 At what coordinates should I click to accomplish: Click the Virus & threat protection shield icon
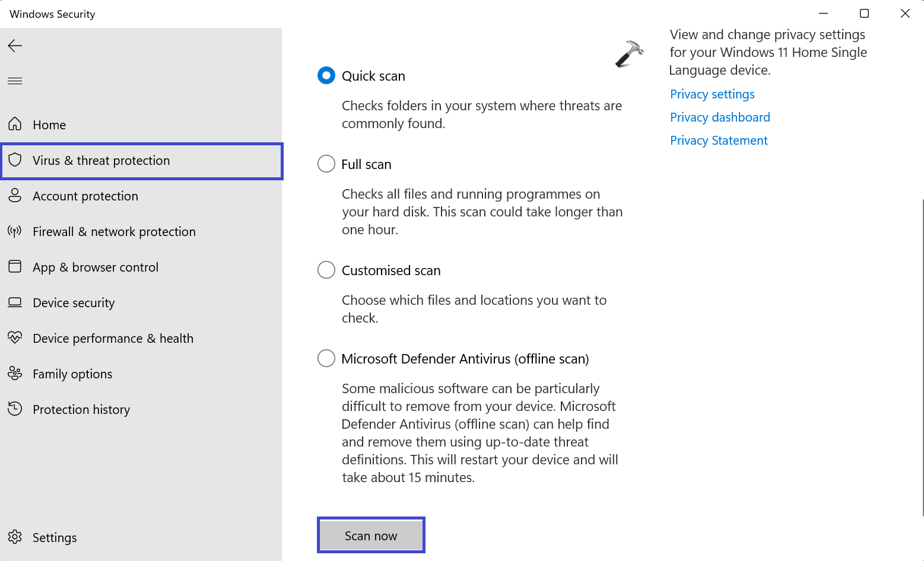pyautogui.click(x=15, y=160)
